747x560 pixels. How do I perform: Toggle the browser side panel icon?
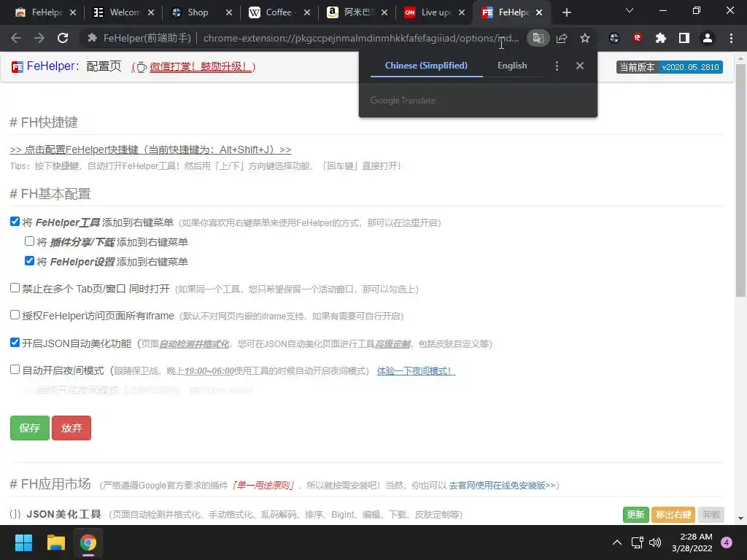684,38
